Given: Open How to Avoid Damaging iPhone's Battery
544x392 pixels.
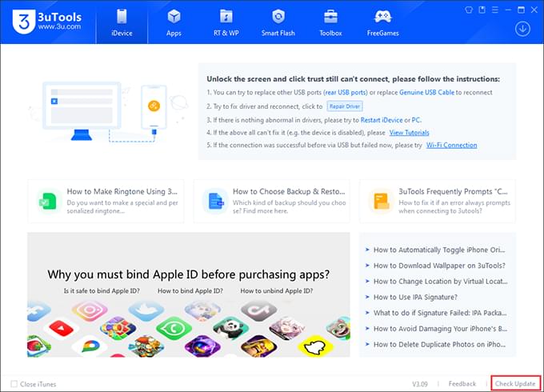Looking at the screenshot, I should [440, 329].
